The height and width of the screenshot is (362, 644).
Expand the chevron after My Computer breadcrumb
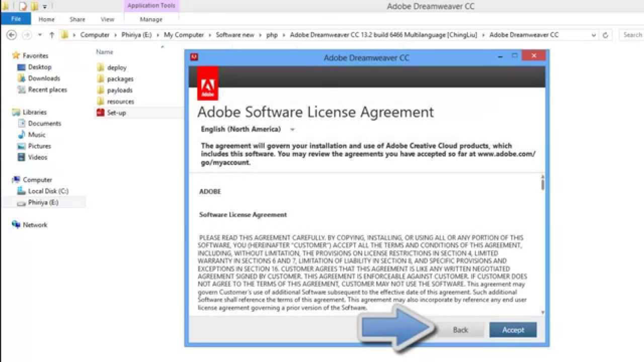210,35
